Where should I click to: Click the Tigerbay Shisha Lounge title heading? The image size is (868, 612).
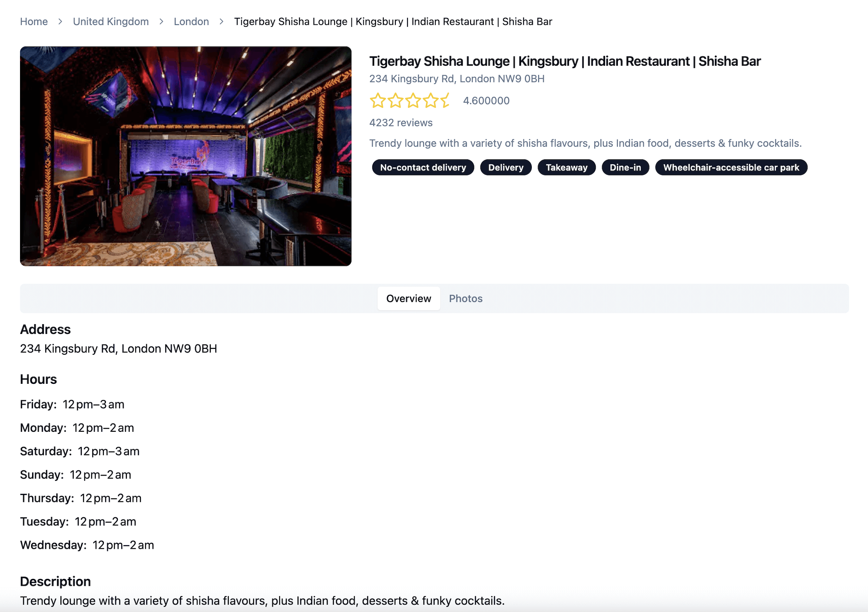(565, 61)
